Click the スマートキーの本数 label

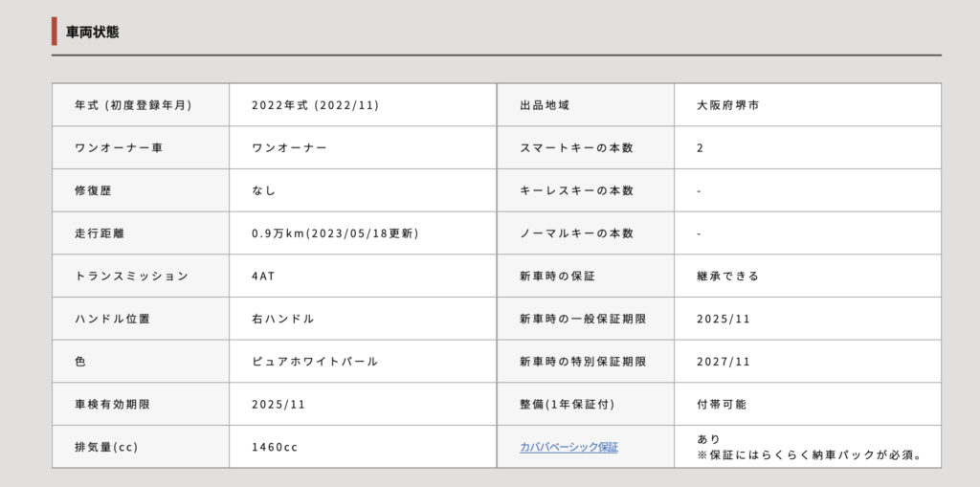click(576, 148)
